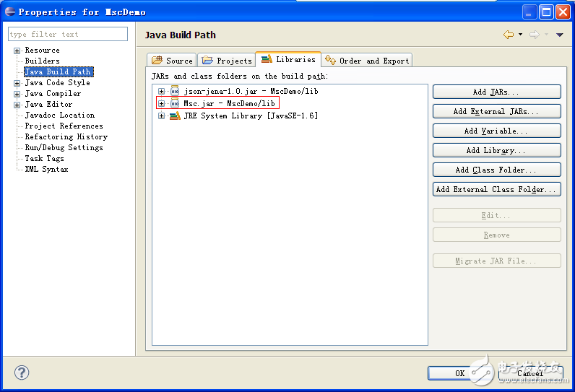Viewport: 575px width, 392px height.
Task: Close the Properties for MscDemo window
Action: click(563, 12)
